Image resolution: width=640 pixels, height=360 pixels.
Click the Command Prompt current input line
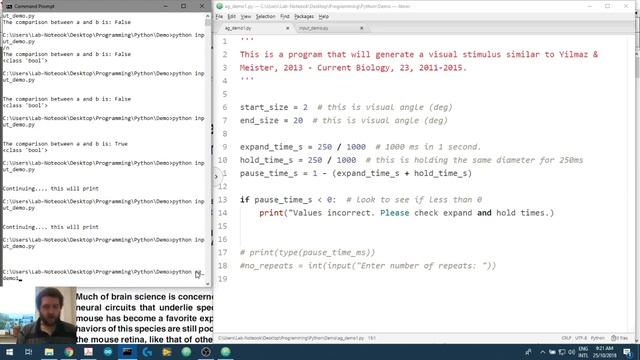[x=104, y=275]
